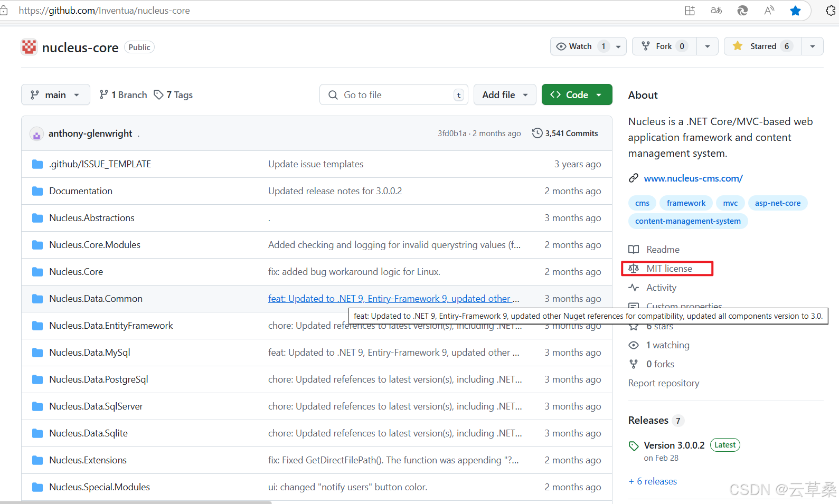This screenshot has width=839, height=504.
Task: Toggle the Starred button to unstar
Action: point(763,46)
